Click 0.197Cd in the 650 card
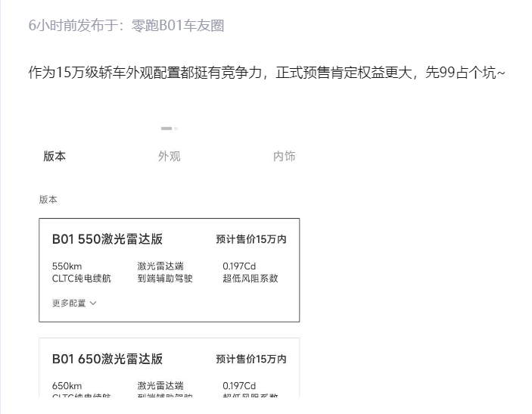Screen dimensions: 532x414 point(239,386)
